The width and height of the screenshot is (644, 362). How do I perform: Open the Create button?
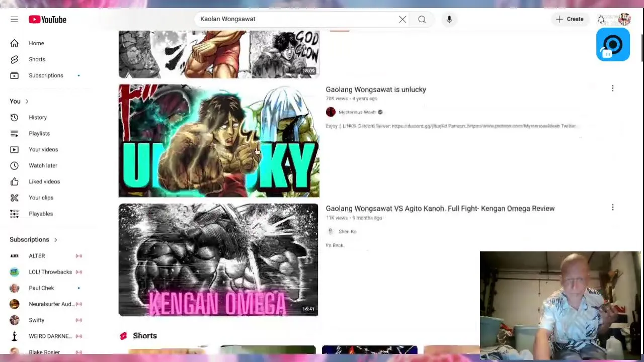tap(570, 19)
